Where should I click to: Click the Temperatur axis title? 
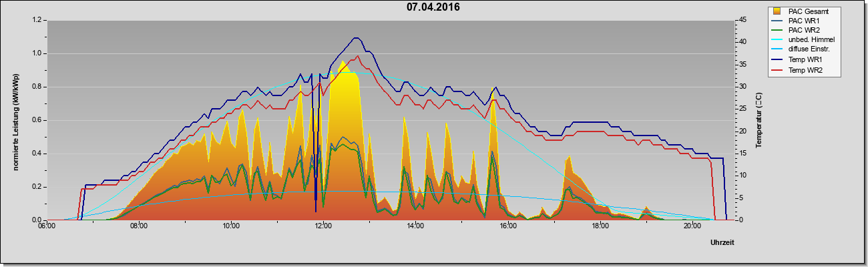(x=758, y=121)
